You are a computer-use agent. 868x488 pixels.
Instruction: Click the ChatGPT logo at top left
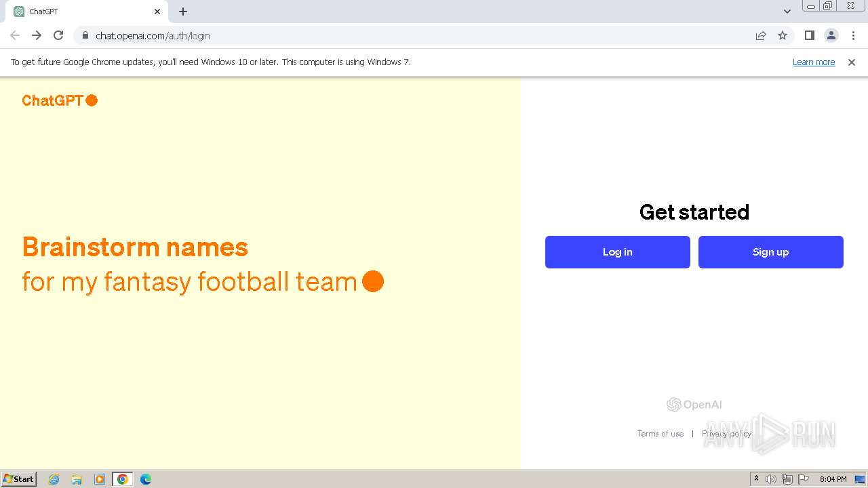pyautogui.click(x=60, y=100)
